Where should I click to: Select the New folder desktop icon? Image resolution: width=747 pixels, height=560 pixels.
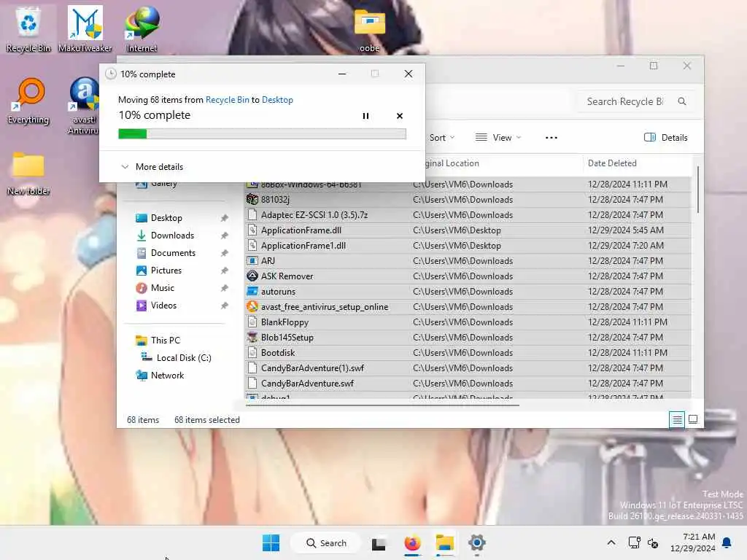pos(28,174)
